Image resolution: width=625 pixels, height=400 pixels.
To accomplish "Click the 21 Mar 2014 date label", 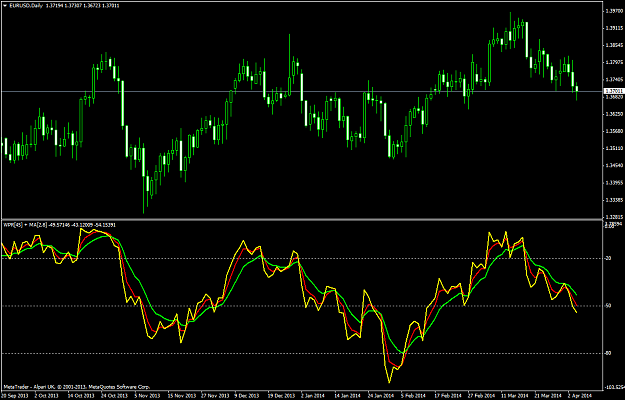I will click(547, 396).
